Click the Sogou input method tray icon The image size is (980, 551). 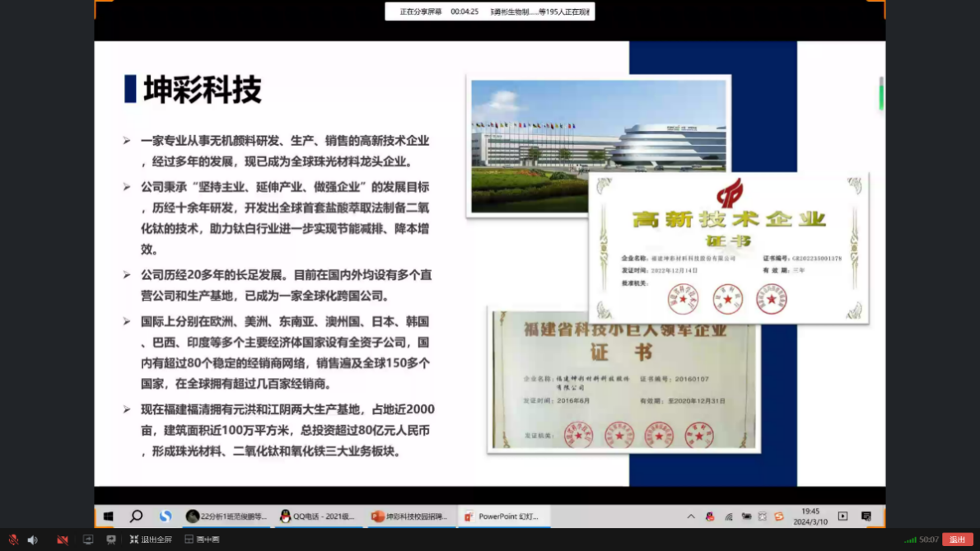tap(779, 516)
